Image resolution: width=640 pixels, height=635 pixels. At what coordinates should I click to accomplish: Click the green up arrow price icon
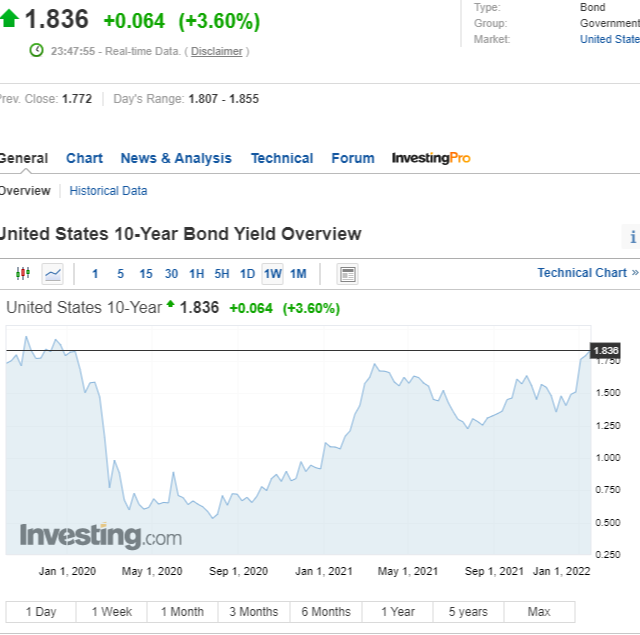pyautogui.click(x=9, y=18)
